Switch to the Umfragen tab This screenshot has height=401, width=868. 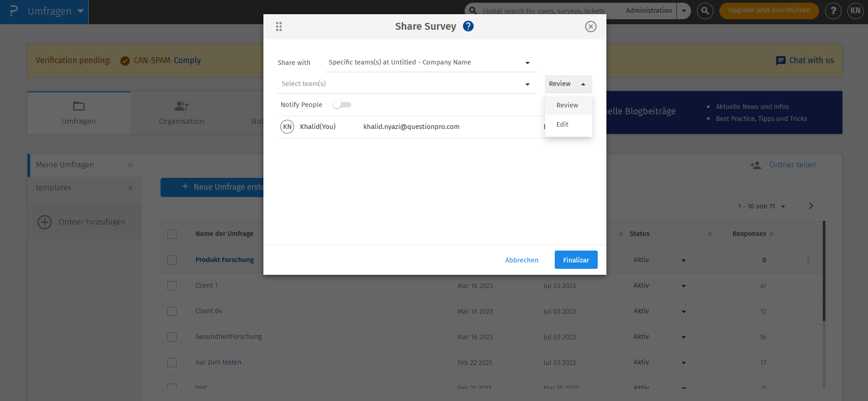click(x=79, y=113)
